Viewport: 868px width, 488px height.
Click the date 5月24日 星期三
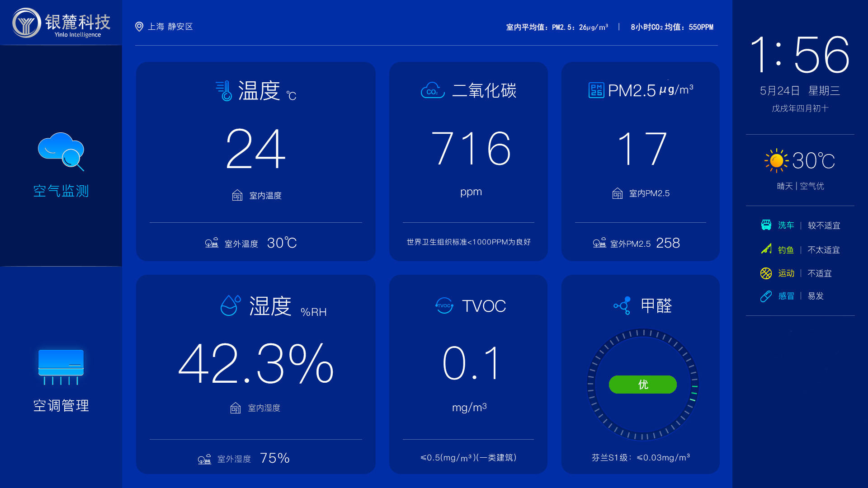(800, 91)
